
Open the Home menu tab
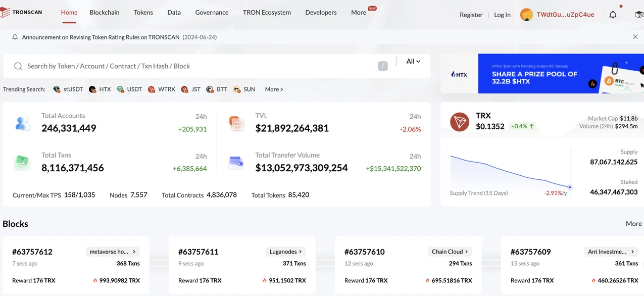pos(69,12)
